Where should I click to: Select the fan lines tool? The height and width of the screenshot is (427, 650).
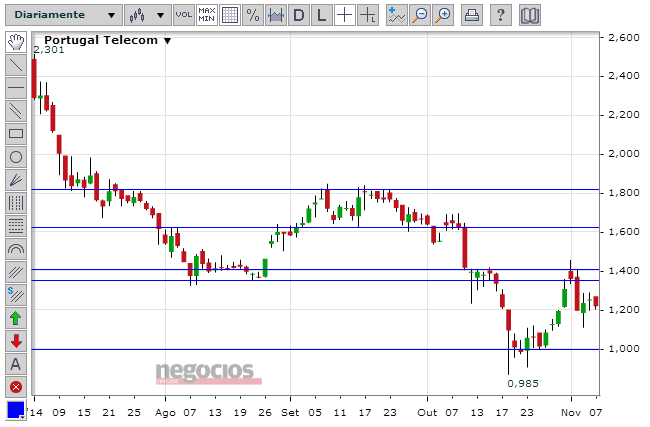coord(16,180)
